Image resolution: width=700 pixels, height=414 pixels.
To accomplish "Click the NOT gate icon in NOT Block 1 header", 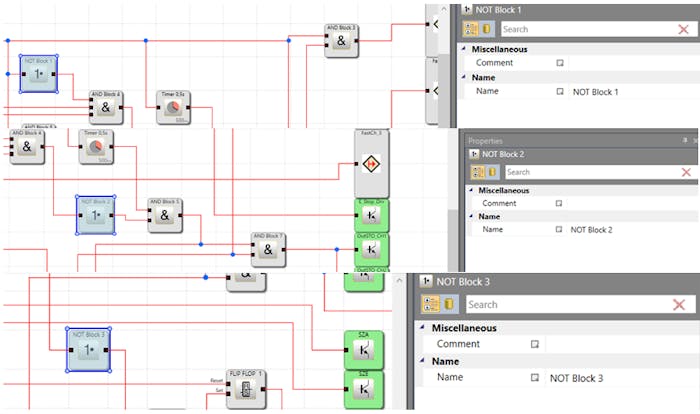I will (467, 9).
